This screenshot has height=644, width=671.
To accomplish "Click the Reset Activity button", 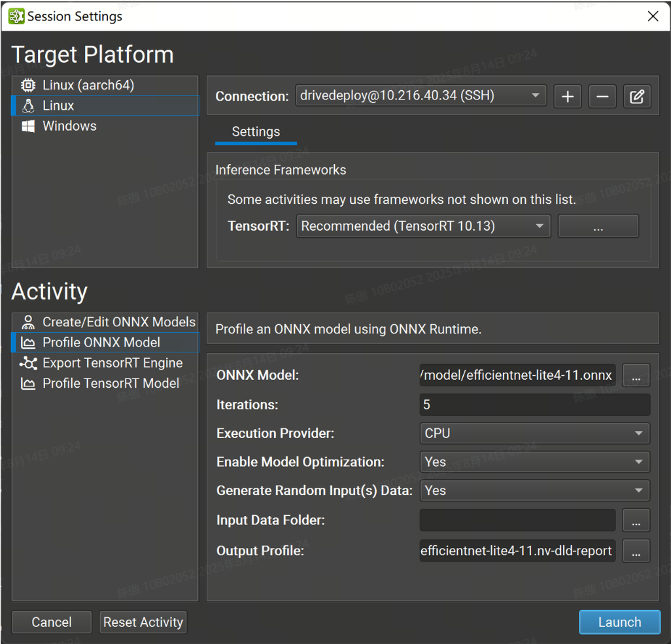I will click(143, 622).
